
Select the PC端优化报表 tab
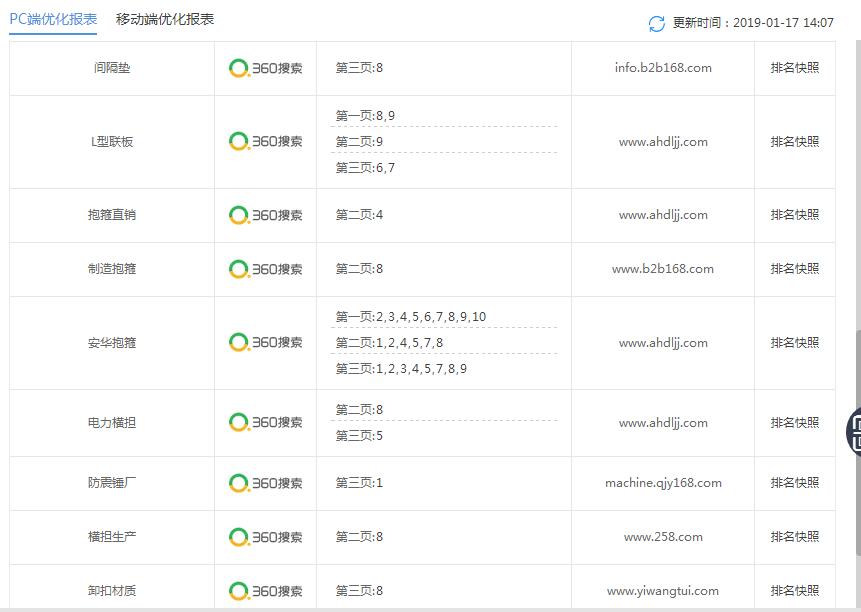pyautogui.click(x=53, y=19)
